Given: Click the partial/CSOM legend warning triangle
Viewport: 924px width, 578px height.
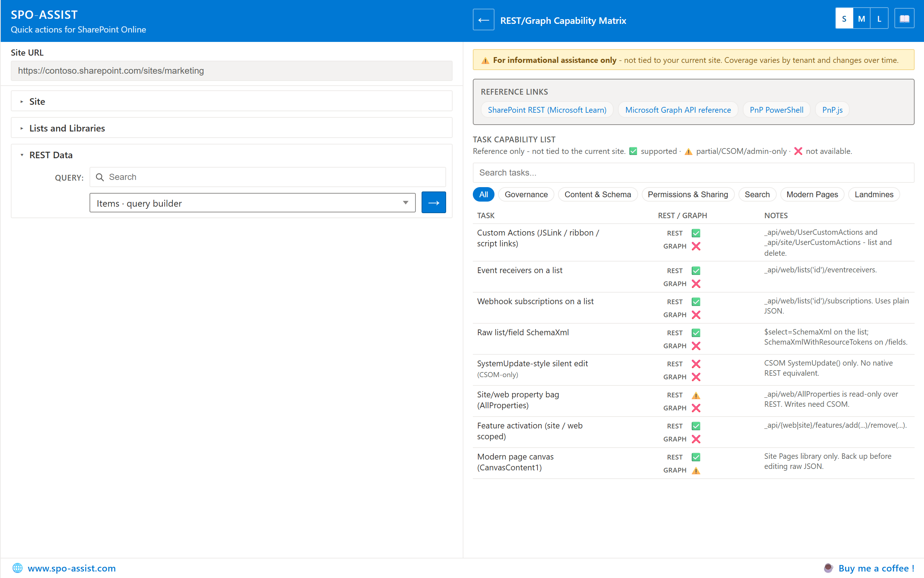Looking at the screenshot, I should [x=688, y=152].
